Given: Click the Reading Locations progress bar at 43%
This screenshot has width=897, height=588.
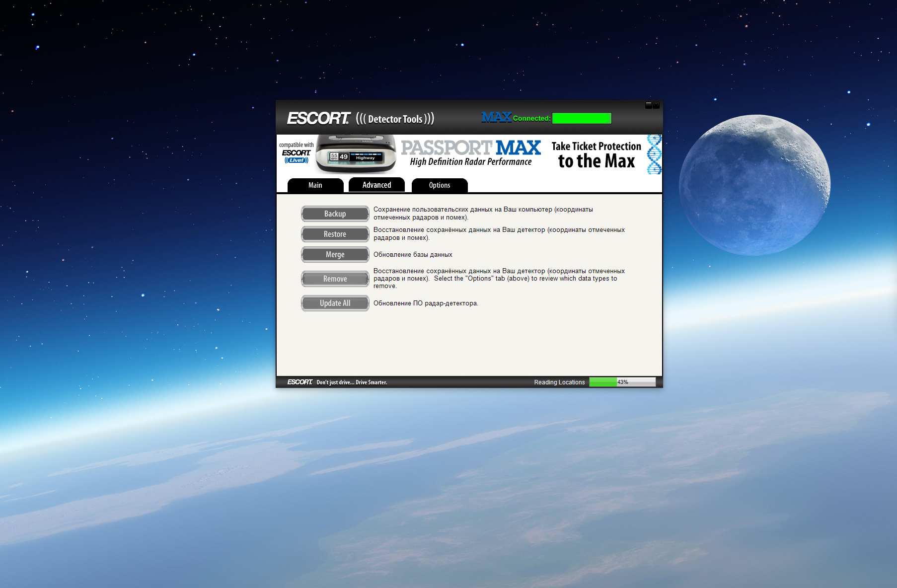Looking at the screenshot, I should coord(622,382).
